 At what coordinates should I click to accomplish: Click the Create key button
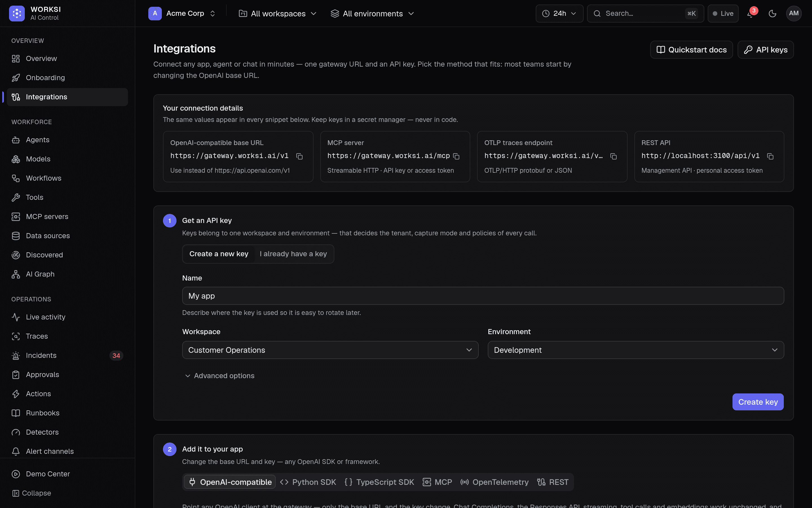point(758,402)
